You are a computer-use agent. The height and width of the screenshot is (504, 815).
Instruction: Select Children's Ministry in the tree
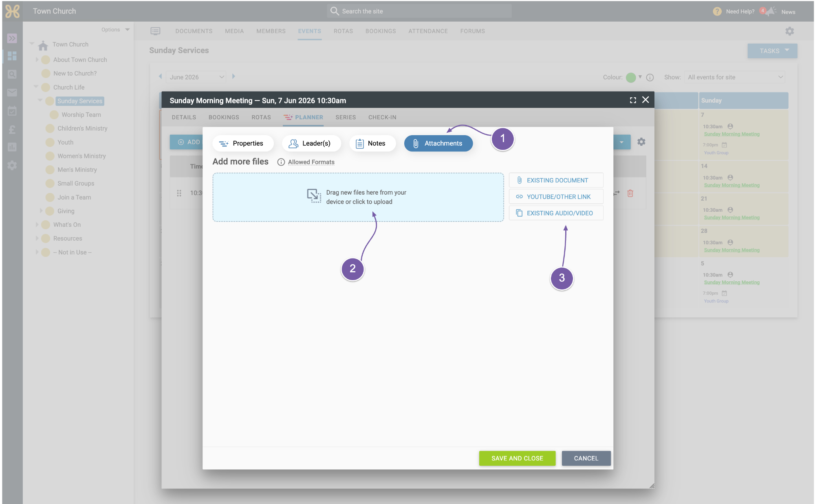pyautogui.click(x=82, y=128)
